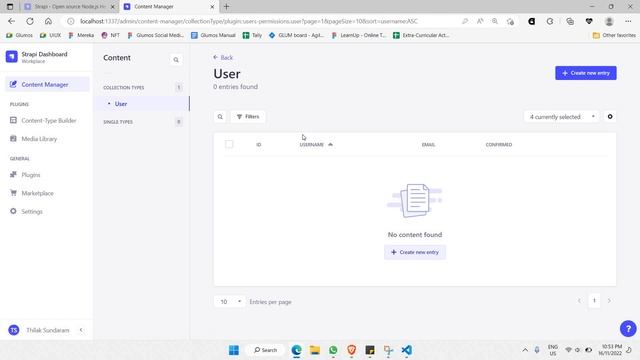Expand the 4 currently selected dropdown

pos(561,117)
